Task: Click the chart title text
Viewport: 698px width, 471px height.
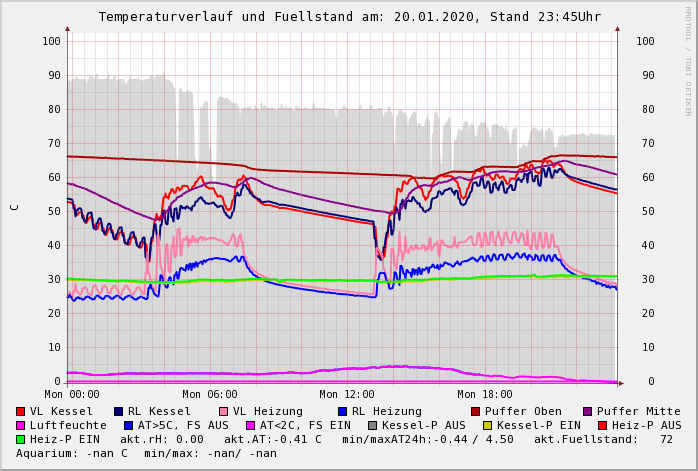Action: point(349,17)
